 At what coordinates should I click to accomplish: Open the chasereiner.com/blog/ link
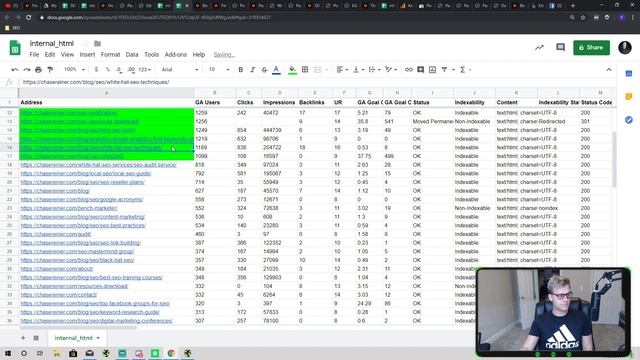(x=55, y=191)
